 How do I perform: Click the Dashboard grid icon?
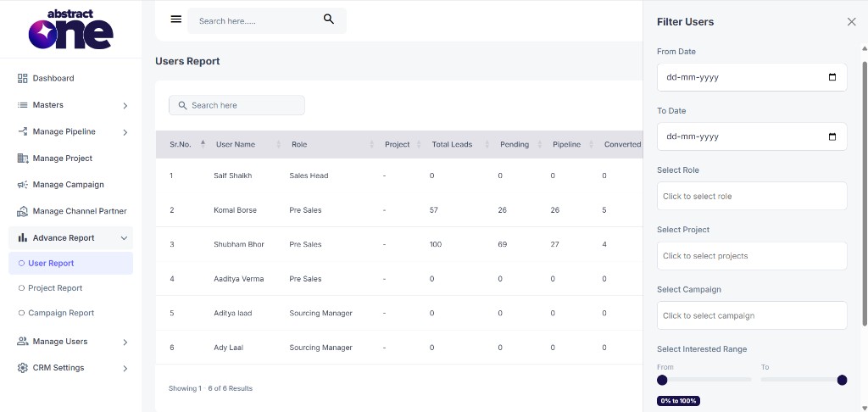(23, 78)
